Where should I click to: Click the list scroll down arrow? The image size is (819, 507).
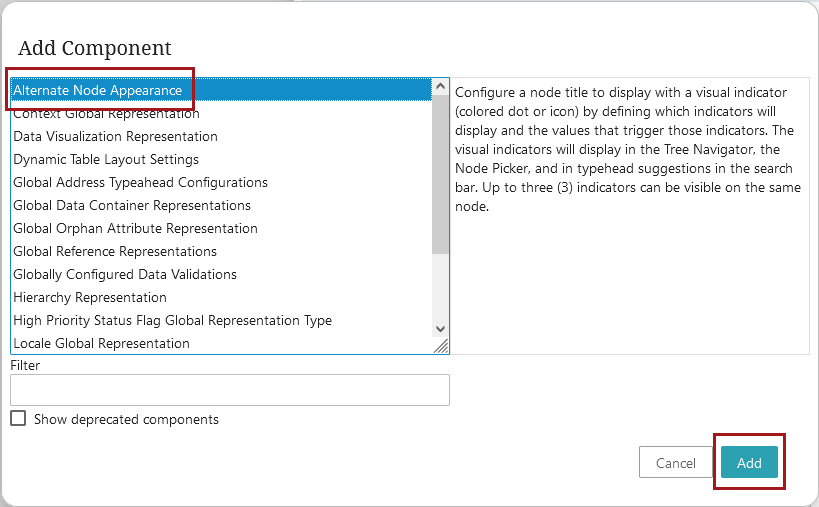coord(440,329)
